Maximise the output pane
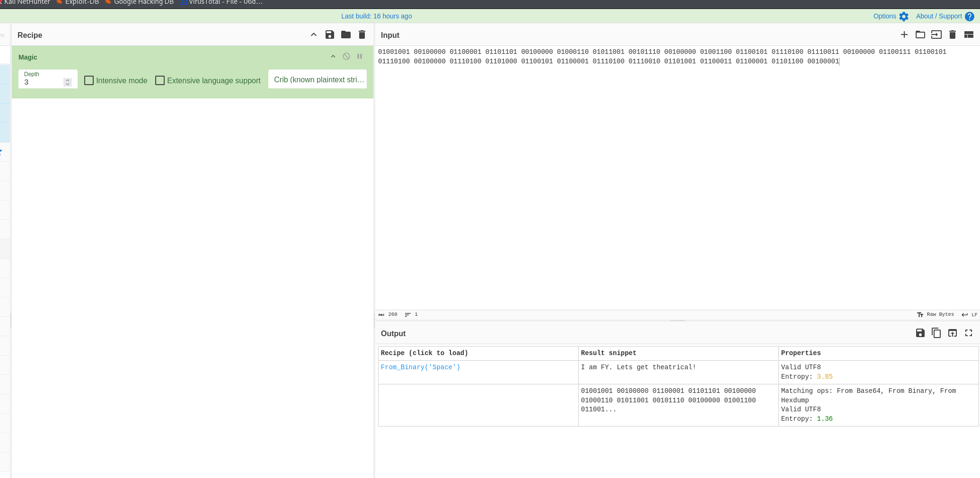Screen dimensions: 980x478 click(969, 333)
